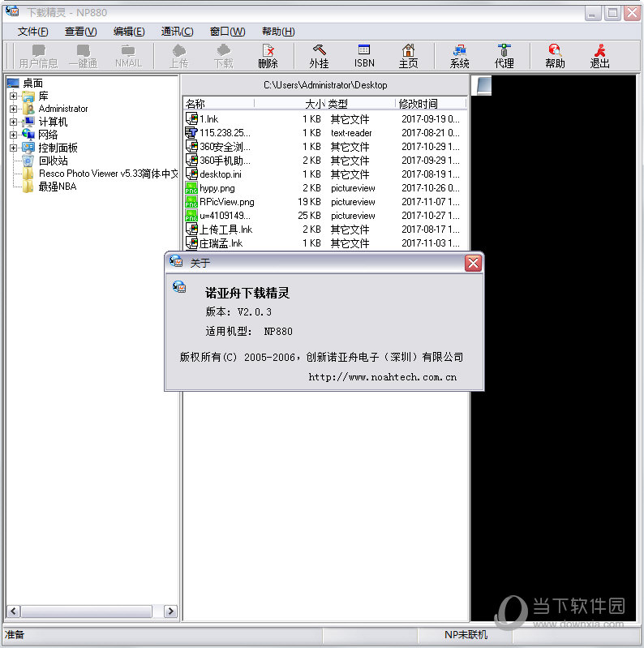
Task: Select the RPicView.png file icon
Action: pos(191,202)
